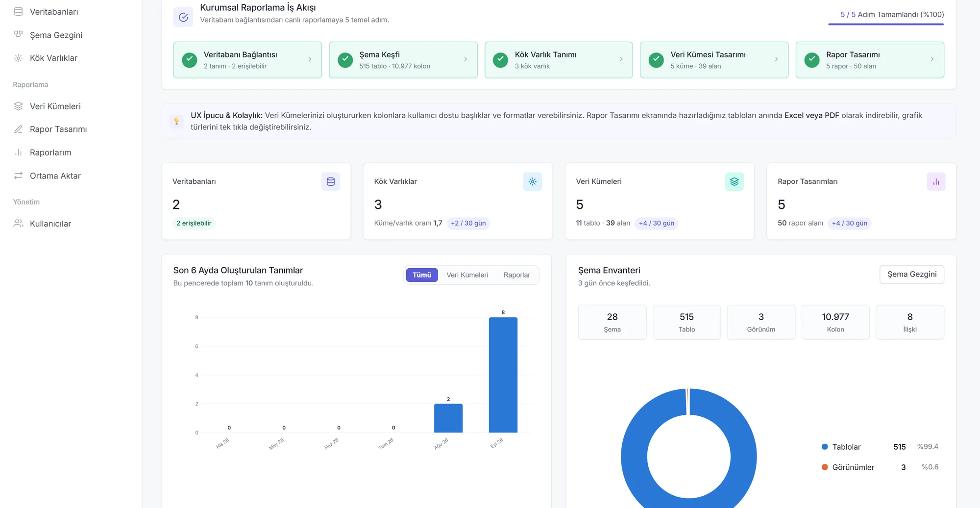Click the green check on Veritabanı Bağlantısı
Image resolution: width=980 pixels, height=508 pixels.
tap(190, 60)
